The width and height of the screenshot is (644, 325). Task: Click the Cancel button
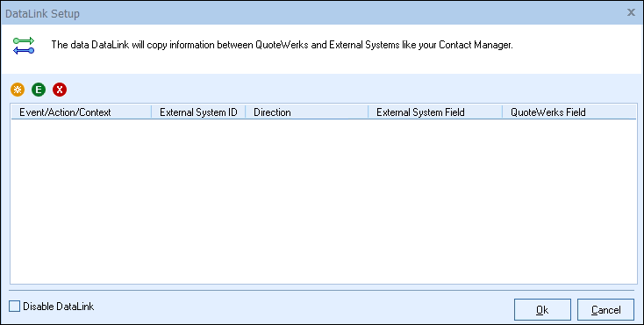coord(605,310)
